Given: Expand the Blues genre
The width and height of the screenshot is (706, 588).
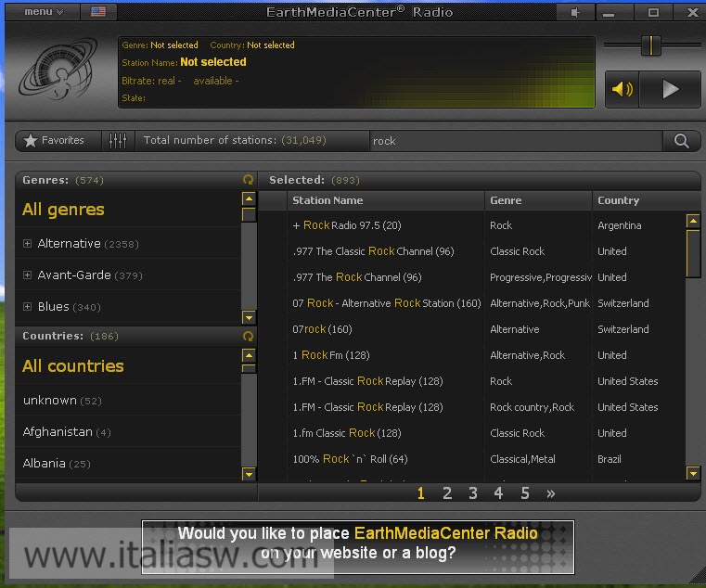Looking at the screenshot, I should [28, 307].
